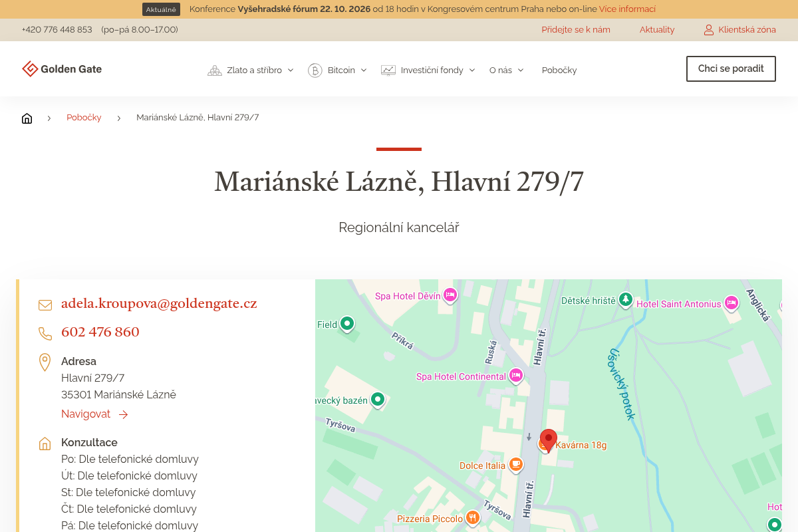Expand the O nás dropdown chevron
The width and height of the screenshot is (798, 532).
pyautogui.click(x=521, y=70)
